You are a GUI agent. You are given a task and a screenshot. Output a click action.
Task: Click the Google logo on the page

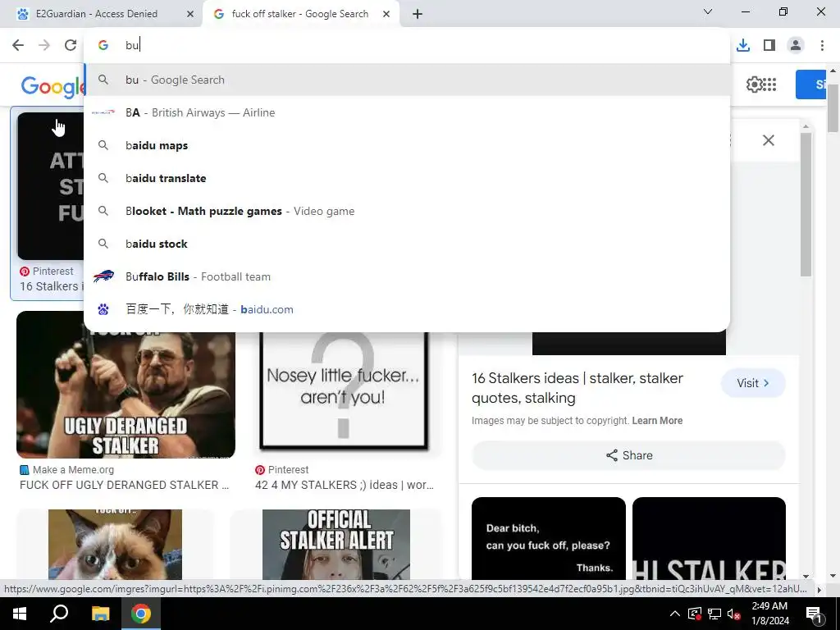(x=53, y=85)
